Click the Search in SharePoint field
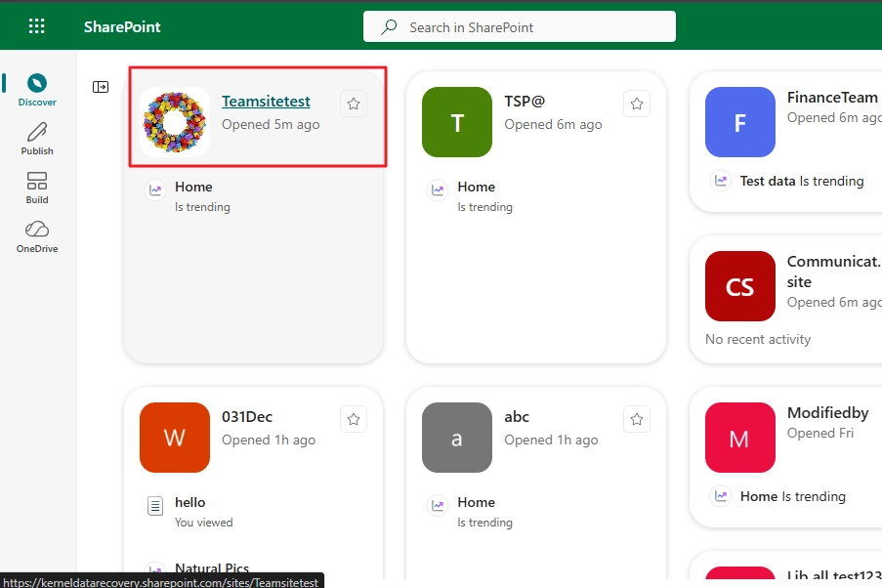The width and height of the screenshot is (882, 588). tap(520, 27)
